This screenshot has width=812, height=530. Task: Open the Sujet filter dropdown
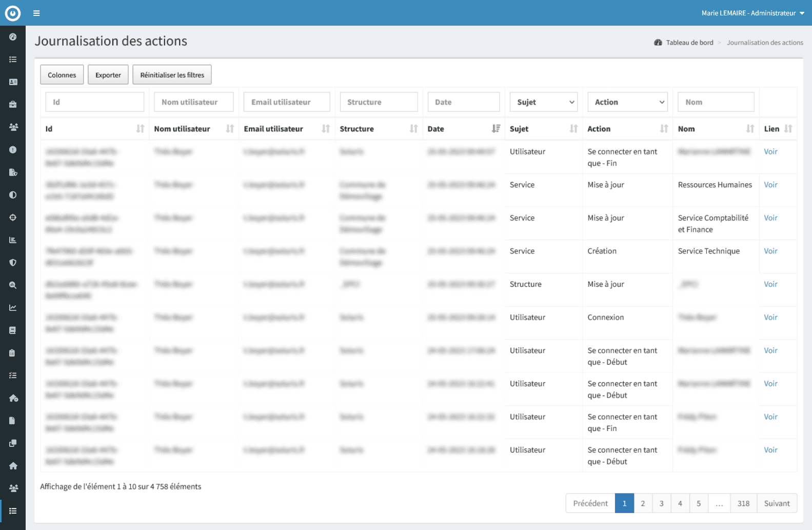(544, 102)
